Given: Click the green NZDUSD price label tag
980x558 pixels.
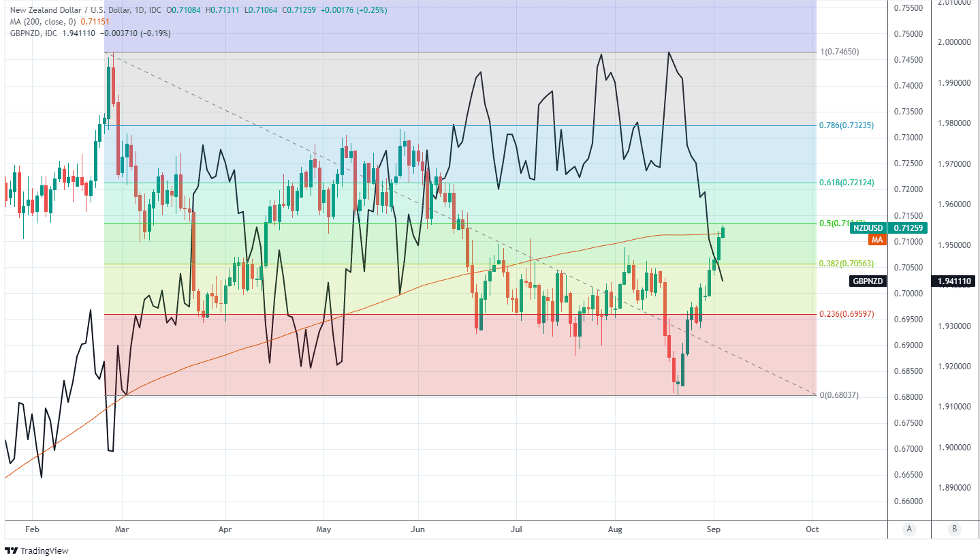Looking at the screenshot, I should pos(868,228).
